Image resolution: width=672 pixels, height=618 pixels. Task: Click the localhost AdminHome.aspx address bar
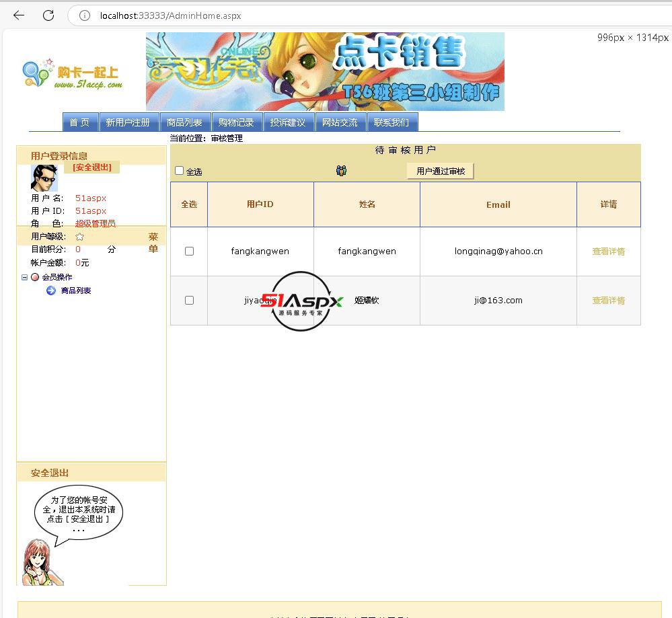(171, 16)
